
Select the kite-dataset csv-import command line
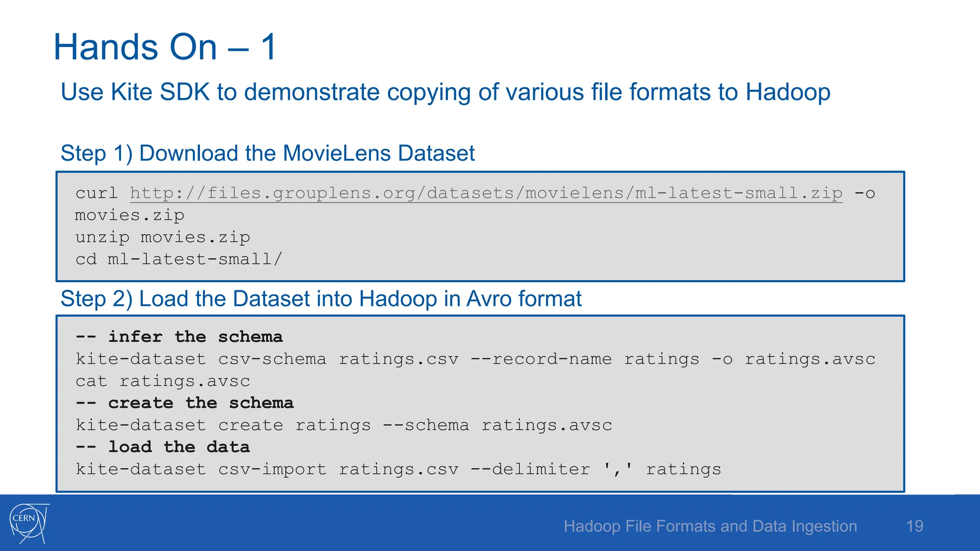pos(398,469)
